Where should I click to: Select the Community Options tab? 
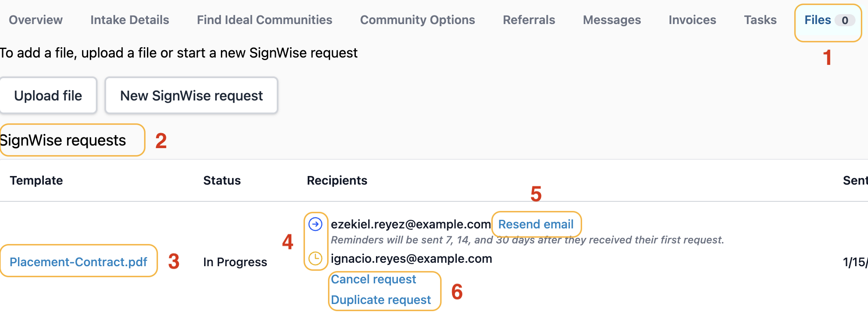tap(417, 20)
